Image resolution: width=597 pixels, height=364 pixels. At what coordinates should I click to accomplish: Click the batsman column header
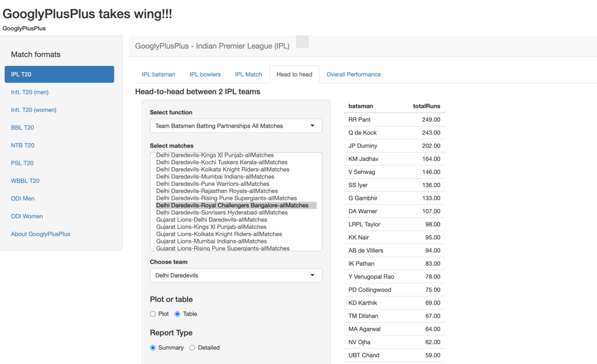coord(360,106)
